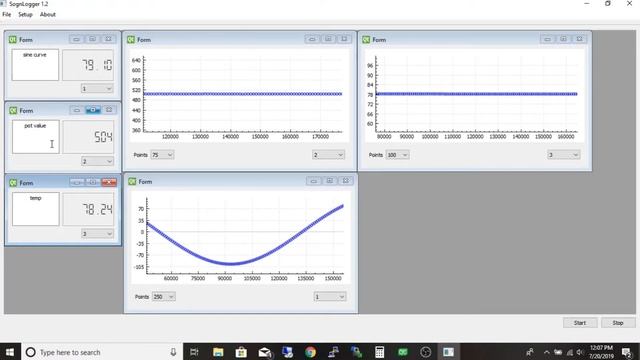Maximize the 75-point graph subwindow
Screen dimensions: 640x360
click(x=328, y=39)
